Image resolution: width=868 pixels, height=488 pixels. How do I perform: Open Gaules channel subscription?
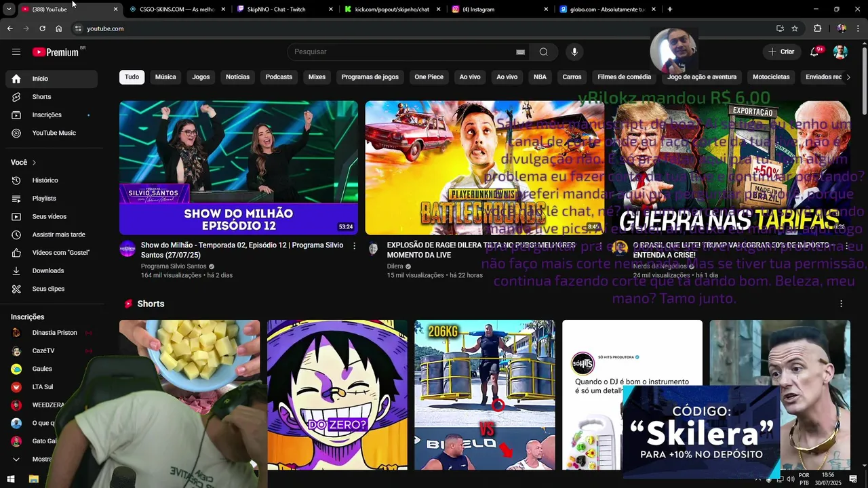(x=52, y=369)
